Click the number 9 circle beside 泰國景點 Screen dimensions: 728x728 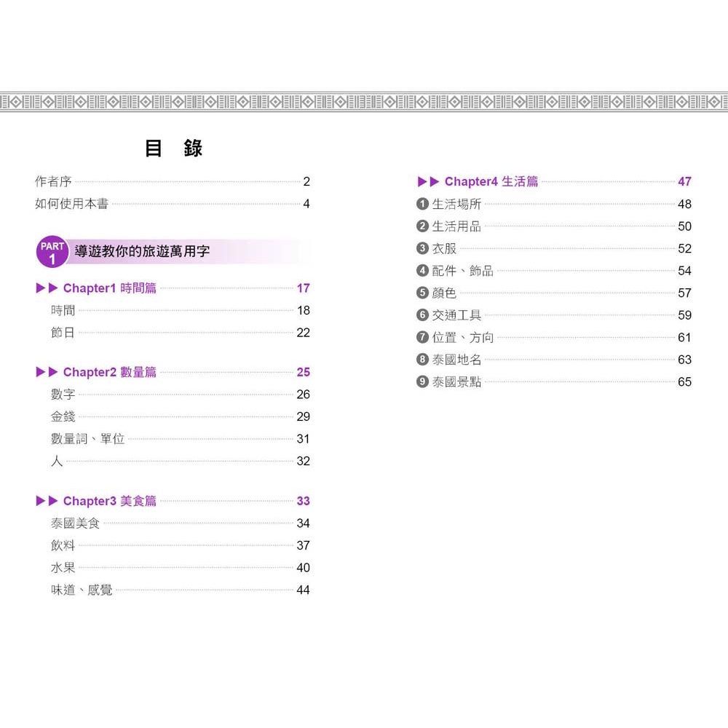422,382
